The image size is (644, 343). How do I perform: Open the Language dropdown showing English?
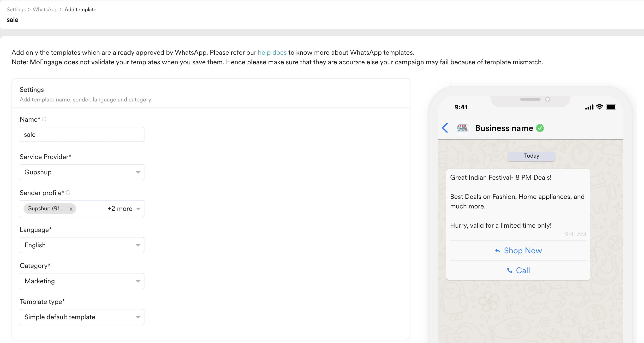tap(82, 245)
